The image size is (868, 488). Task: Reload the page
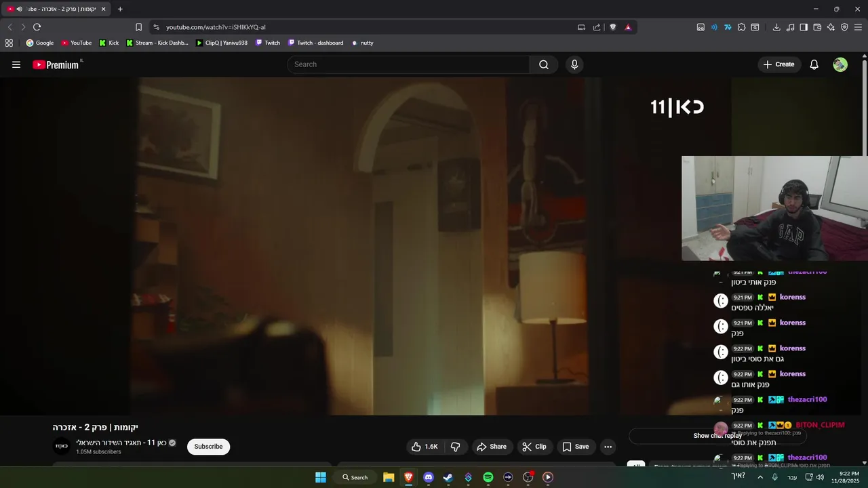point(37,27)
